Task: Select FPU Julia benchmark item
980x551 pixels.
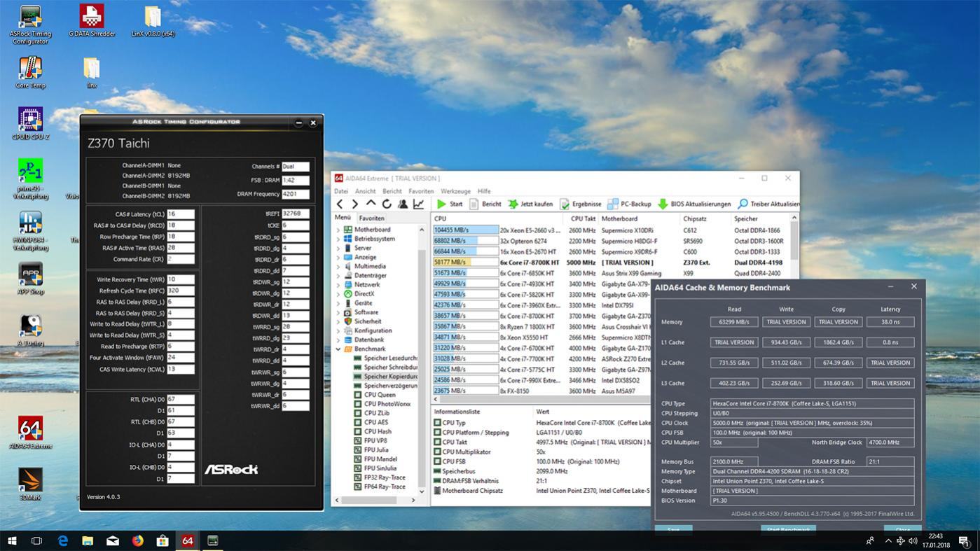Action: click(x=371, y=450)
